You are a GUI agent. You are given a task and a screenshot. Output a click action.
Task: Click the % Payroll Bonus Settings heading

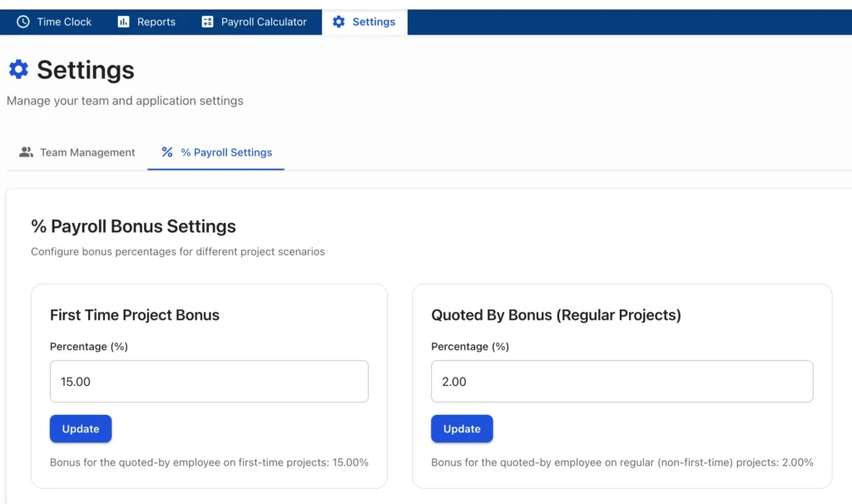(x=133, y=226)
